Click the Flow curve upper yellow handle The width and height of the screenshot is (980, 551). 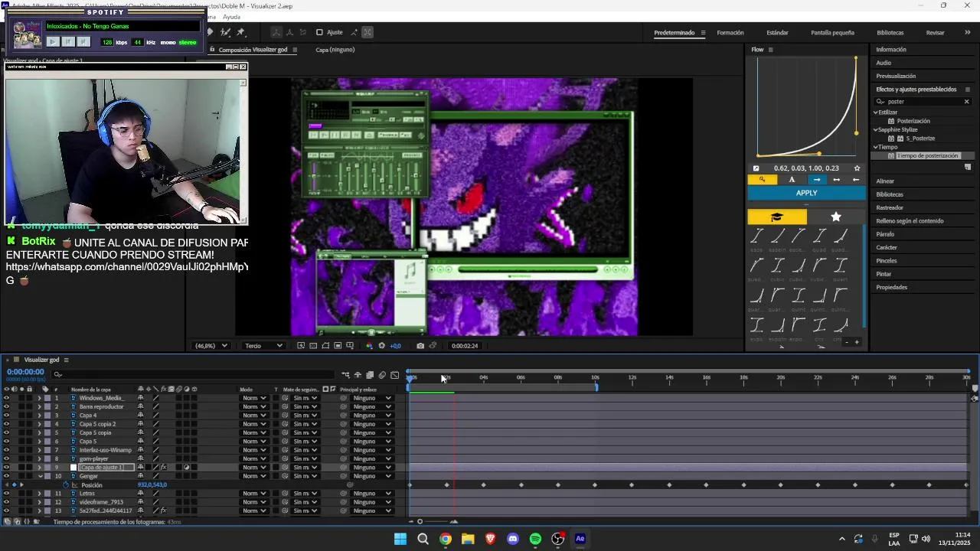coord(856,133)
